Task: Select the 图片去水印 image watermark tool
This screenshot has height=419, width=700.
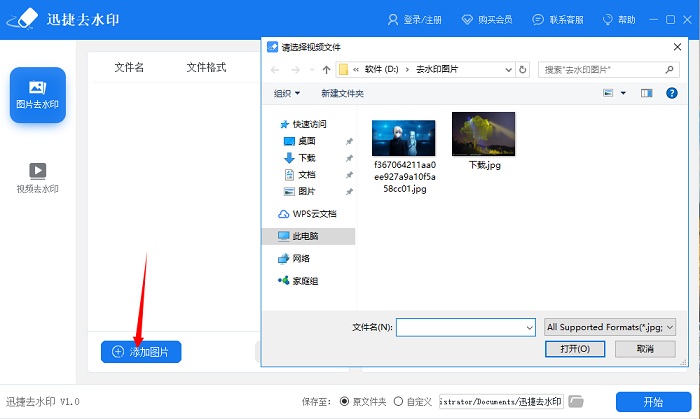Action: coord(38,95)
